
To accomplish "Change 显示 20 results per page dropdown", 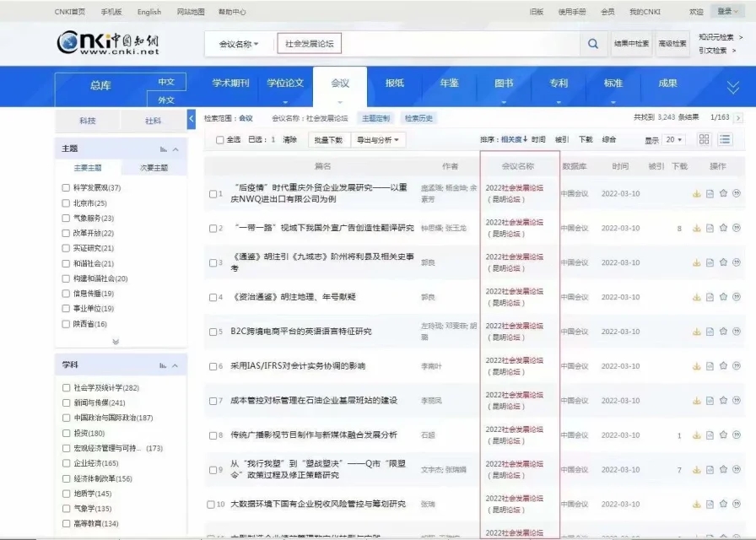I will tap(674, 140).
